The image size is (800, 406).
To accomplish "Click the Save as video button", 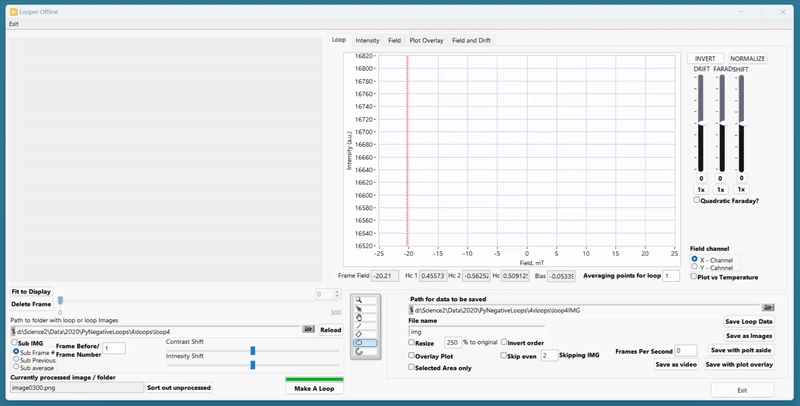I will click(x=676, y=364).
